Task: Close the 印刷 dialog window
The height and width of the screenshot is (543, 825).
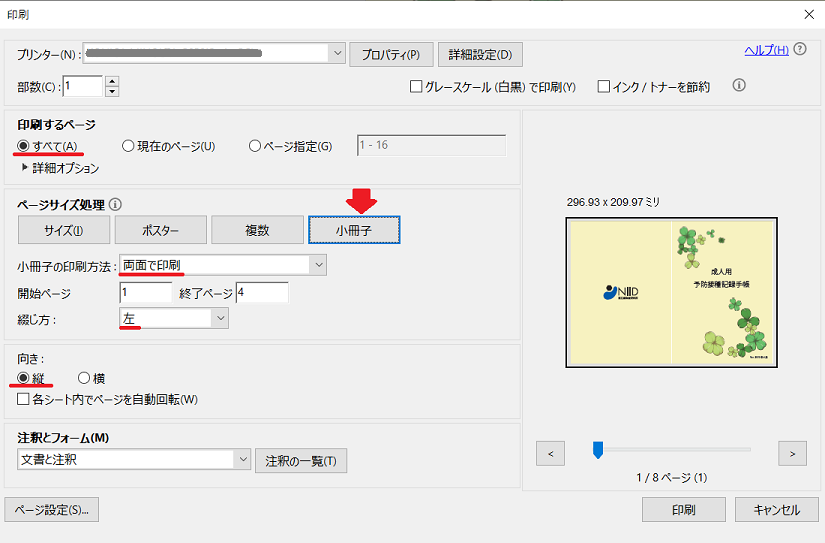Action: 809,14
